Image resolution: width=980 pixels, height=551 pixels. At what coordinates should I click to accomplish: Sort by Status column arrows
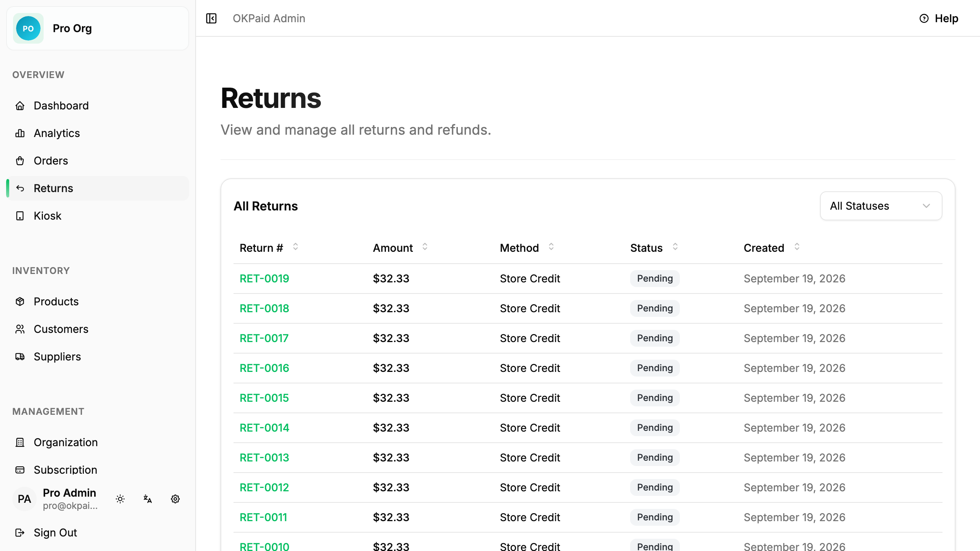(x=675, y=247)
